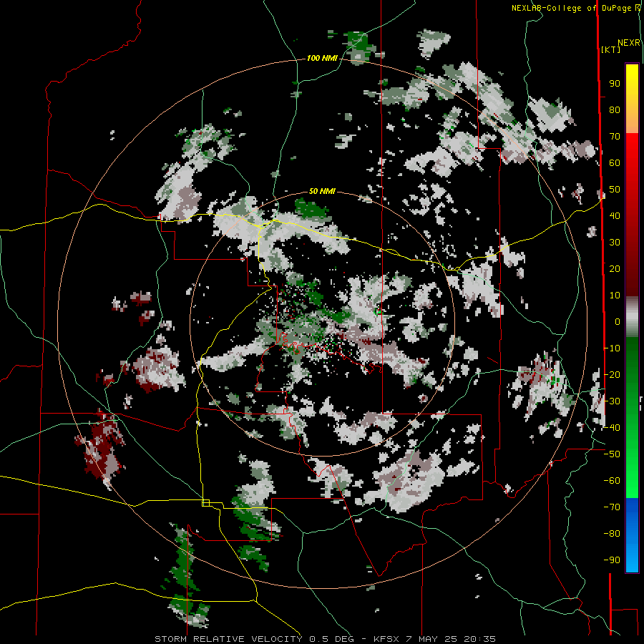Click the 50 value on velocity scale
Image resolution: width=644 pixels, height=644 pixels.
coord(615,190)
